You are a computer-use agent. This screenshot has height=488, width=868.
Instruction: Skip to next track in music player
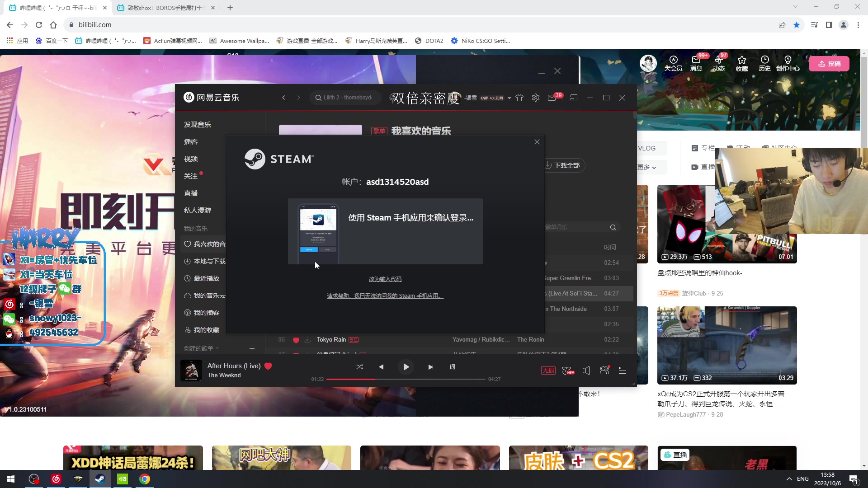(431, 367)
